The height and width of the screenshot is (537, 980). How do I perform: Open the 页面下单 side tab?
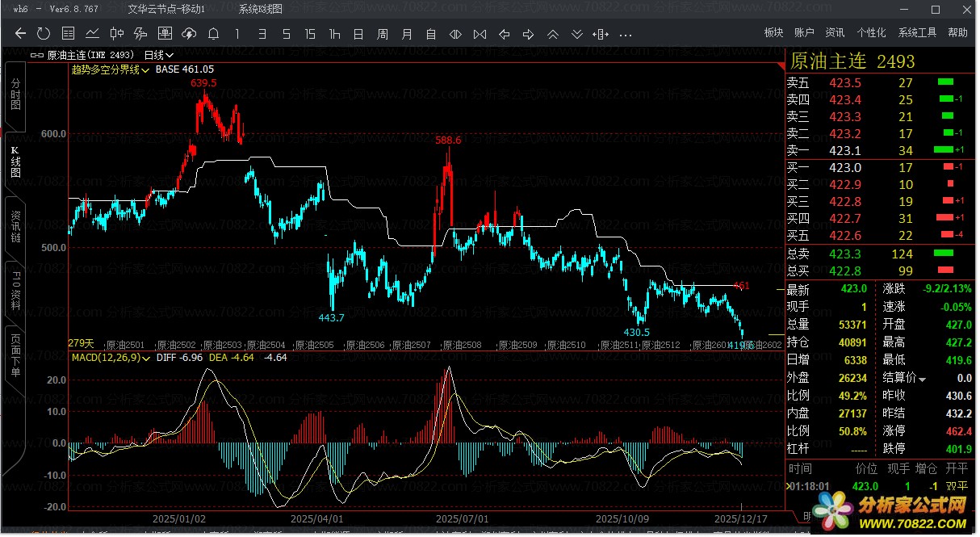[x=15, y=355]
